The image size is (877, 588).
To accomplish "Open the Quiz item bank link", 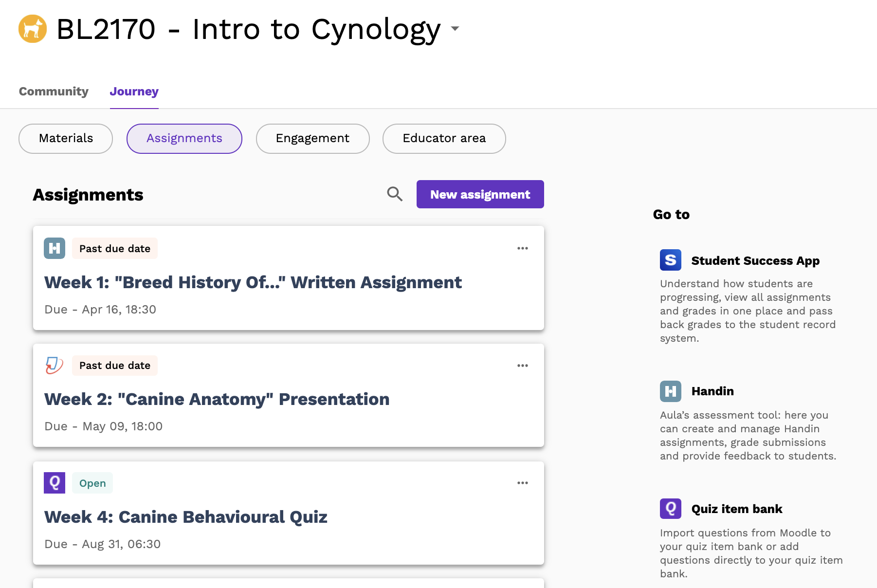I will (737, 509).
